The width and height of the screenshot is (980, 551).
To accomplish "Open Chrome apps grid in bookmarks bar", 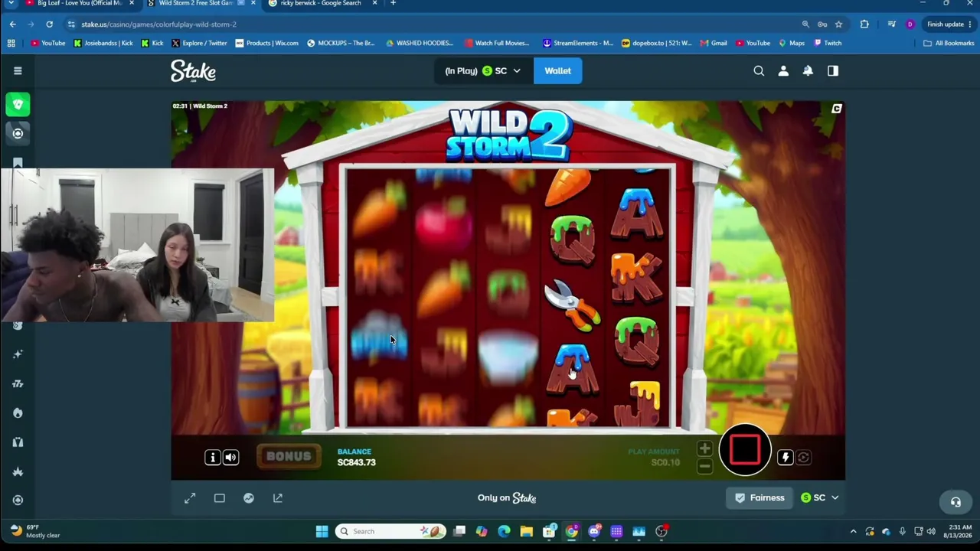I will point(11,44).
